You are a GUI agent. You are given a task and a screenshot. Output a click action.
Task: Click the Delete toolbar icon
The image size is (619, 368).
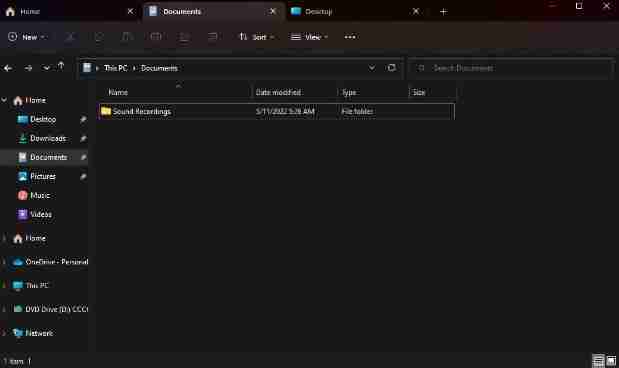point(212,37)
